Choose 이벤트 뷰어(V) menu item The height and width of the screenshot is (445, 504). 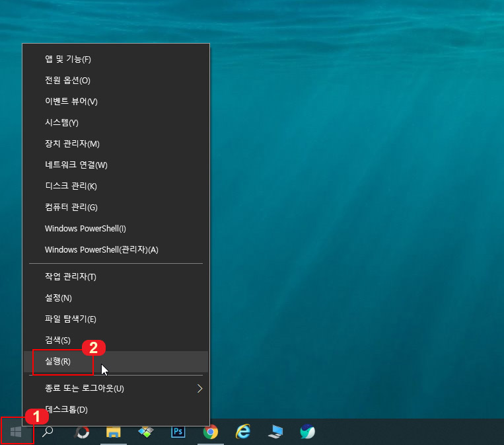tap(116, 102)
